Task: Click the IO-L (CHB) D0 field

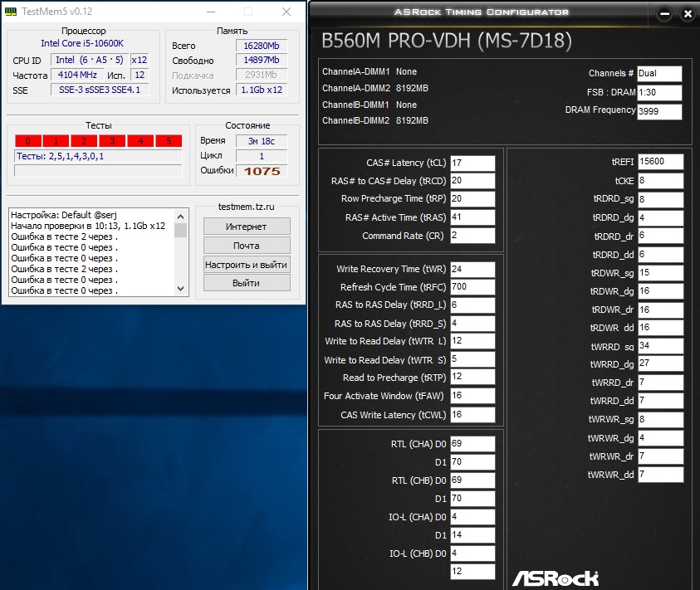Action: (x=472, y=553)
